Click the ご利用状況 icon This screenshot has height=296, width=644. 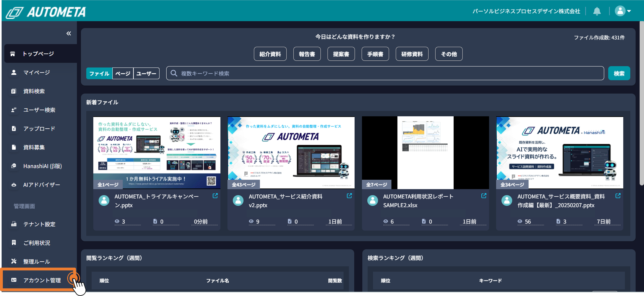pos(14,243)
